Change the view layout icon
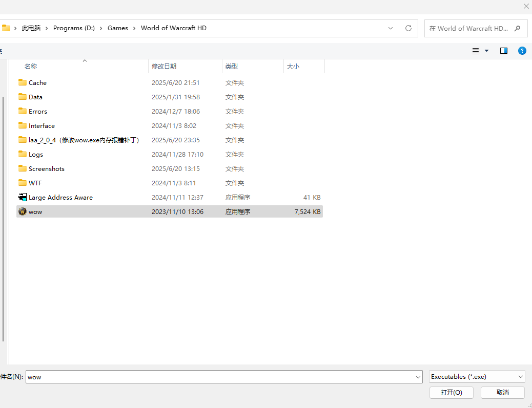 (x=476, y=51)
